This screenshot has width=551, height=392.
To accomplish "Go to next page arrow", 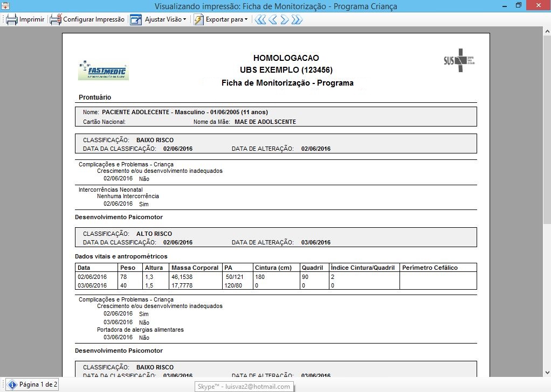I will click(x=285, y=19).
